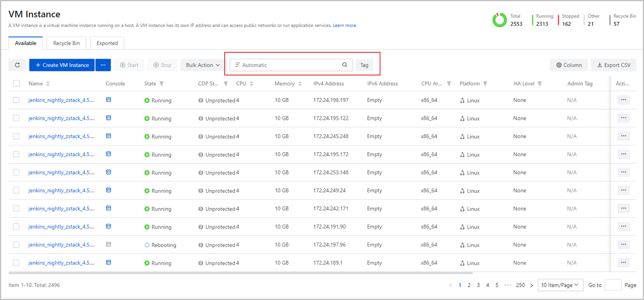The image size is (644, 300).
Task: Switch to the Recycle Bin tab
Action: coord(67,43)
